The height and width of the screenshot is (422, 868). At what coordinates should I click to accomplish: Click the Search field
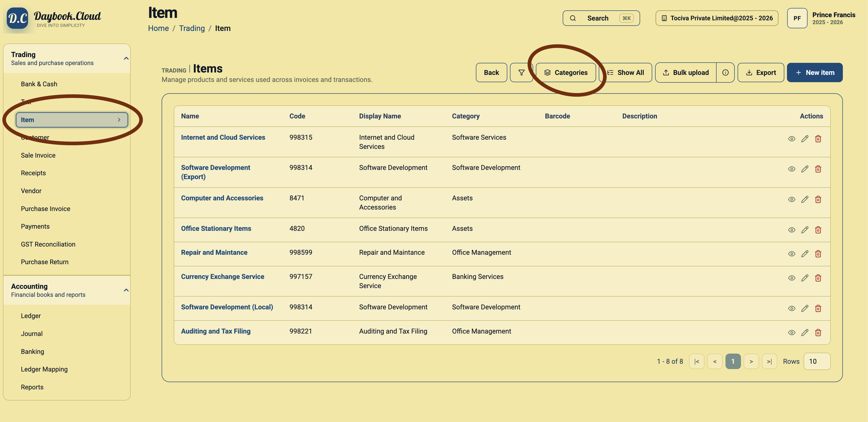601,18
